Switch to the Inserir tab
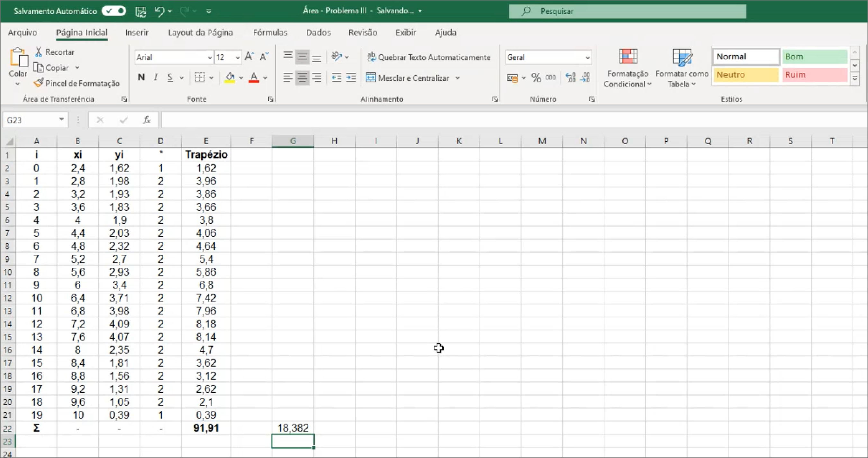Viewport: 868px width, 458px height. click(137, 33)
